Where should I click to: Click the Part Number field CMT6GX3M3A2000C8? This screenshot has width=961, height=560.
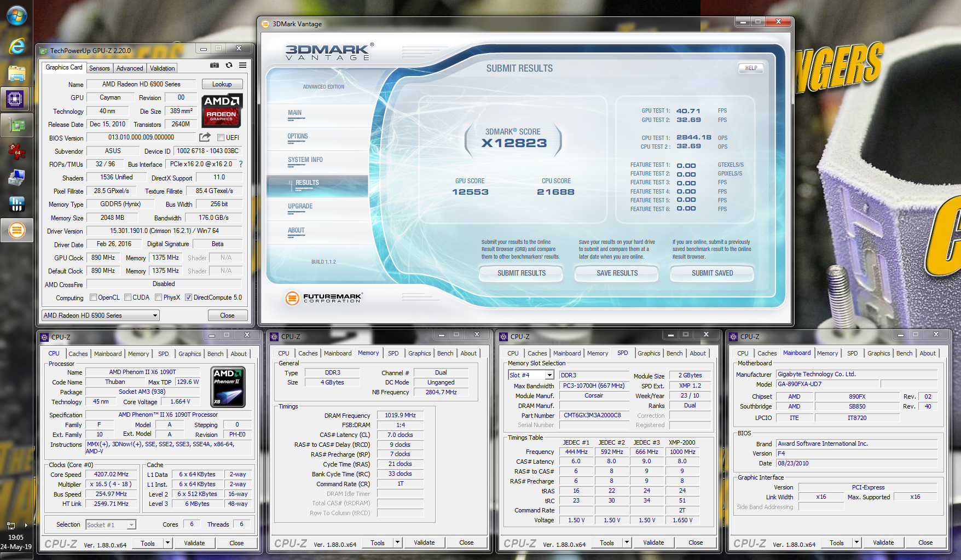(x=593, y=415)
